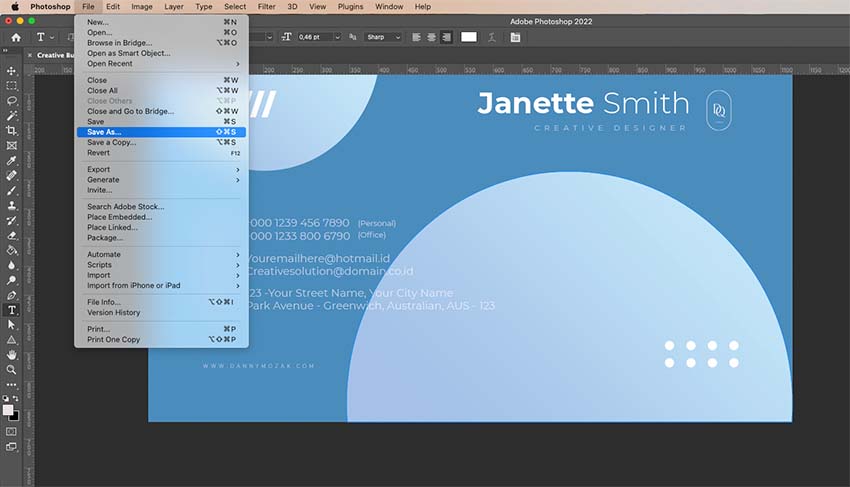Reset default foreground and background colors
Viewport: 850px width, 487px height.
point(5,398)
